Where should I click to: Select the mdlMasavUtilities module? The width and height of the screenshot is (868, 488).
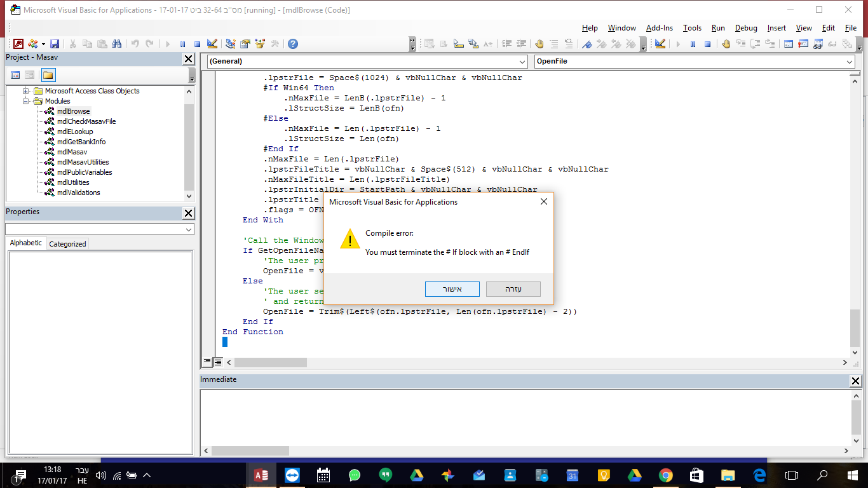coord(83,162)
